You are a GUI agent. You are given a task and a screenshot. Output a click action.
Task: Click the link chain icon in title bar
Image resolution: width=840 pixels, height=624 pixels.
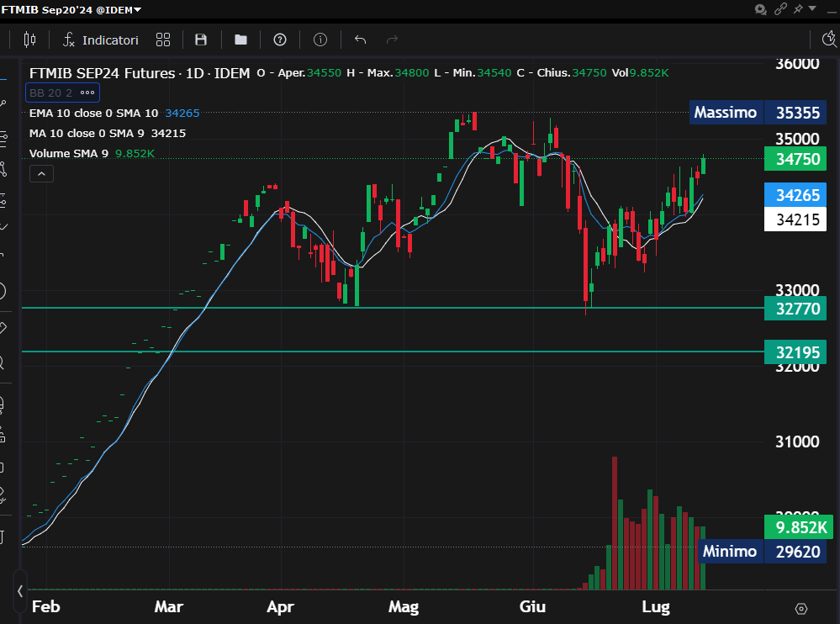[x=780, y=9]
